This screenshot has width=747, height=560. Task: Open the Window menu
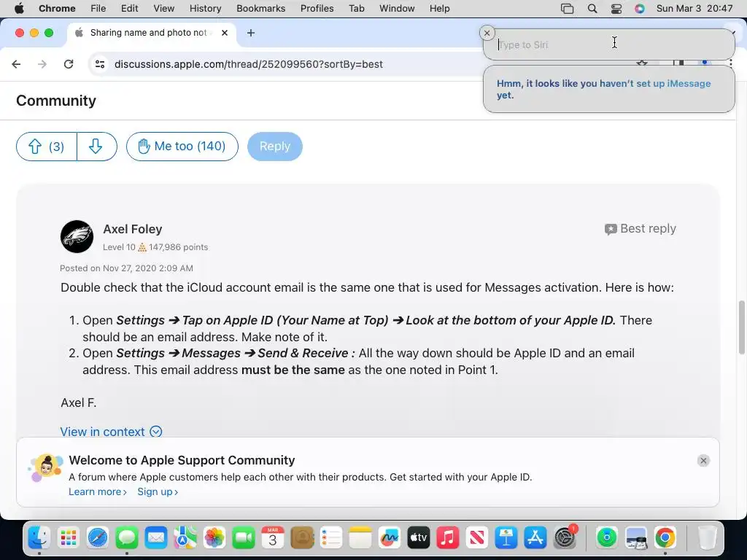pos(397,8)
